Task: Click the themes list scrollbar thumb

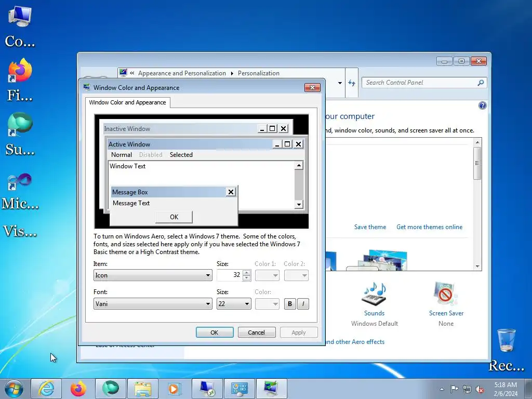Action: tap(477, 163)
